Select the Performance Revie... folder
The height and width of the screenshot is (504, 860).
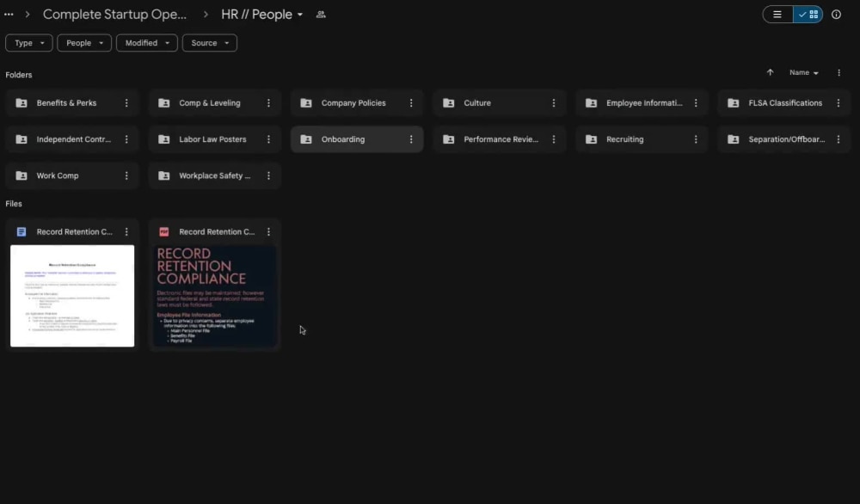tap(501, 139)
